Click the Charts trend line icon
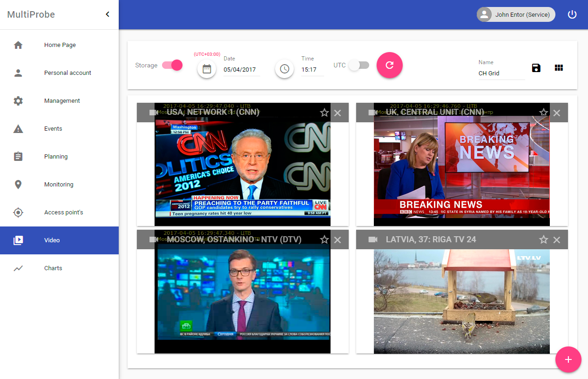 18,268
